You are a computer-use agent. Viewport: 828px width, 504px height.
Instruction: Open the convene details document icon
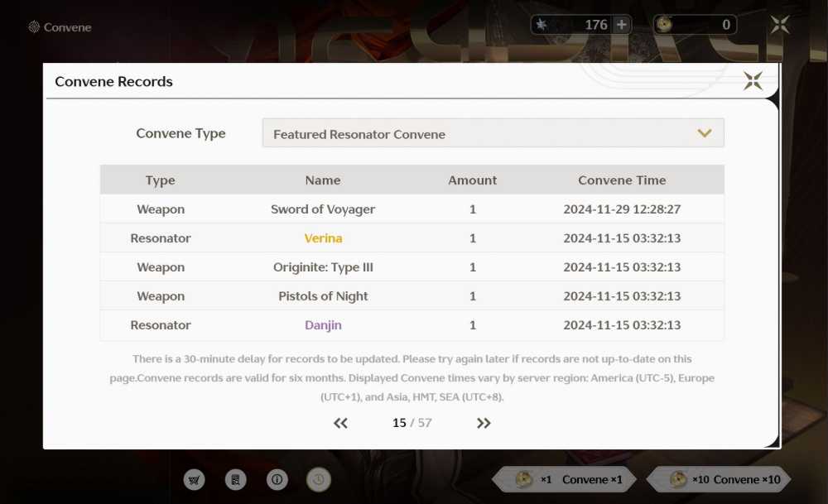pos(235,480)
